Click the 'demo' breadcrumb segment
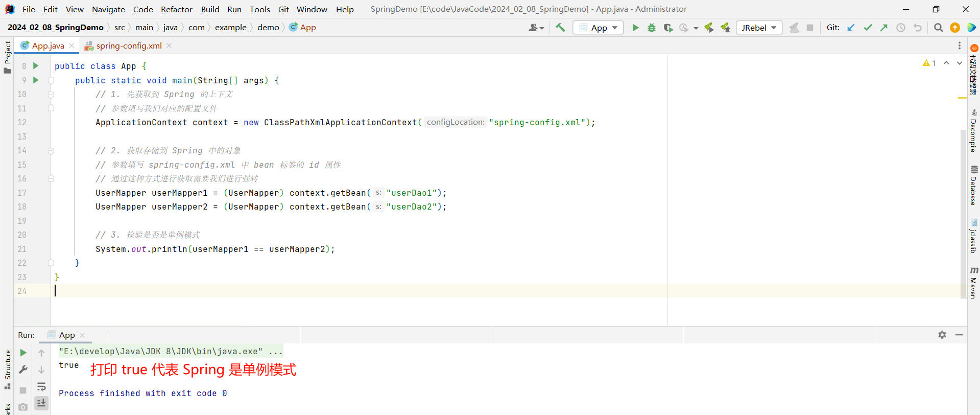Screen dimensions: 980x415 [268, 28]
